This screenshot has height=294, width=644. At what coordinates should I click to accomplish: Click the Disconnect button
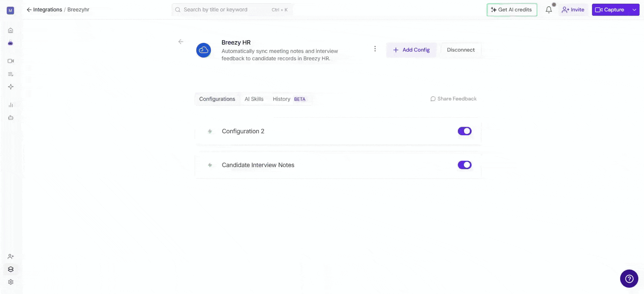click(x=461, y=50)
